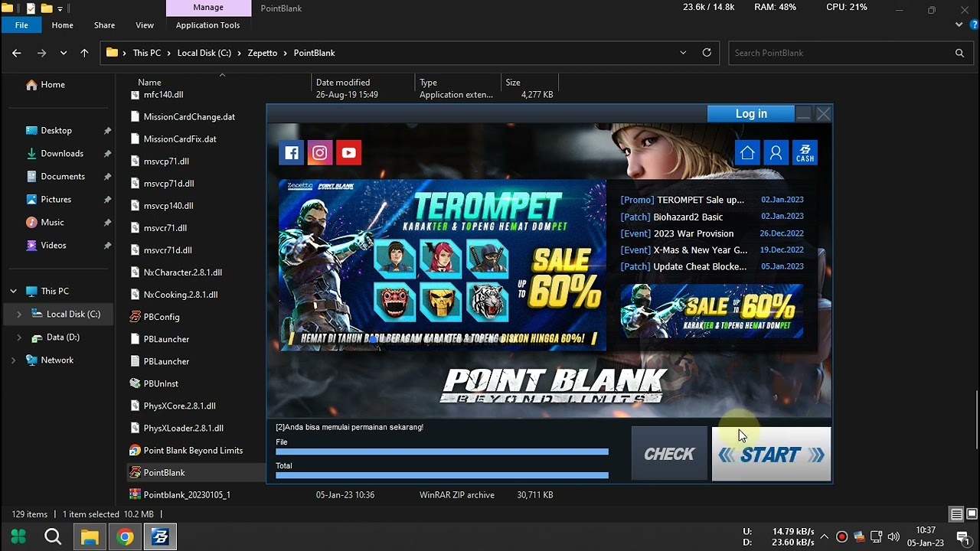Open File Explorer taskbar icon
The height and width of the screenshot is (551, 980).
[x=90, y=536]
